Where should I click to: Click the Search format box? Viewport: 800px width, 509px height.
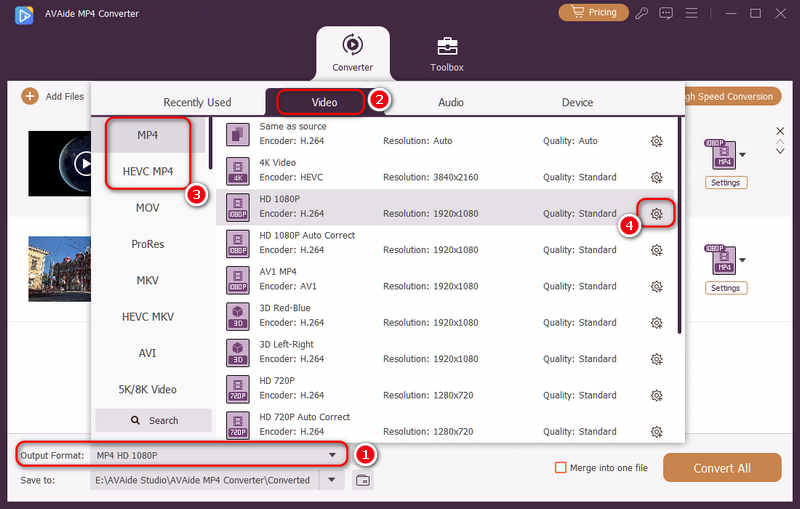coord(153,420)
